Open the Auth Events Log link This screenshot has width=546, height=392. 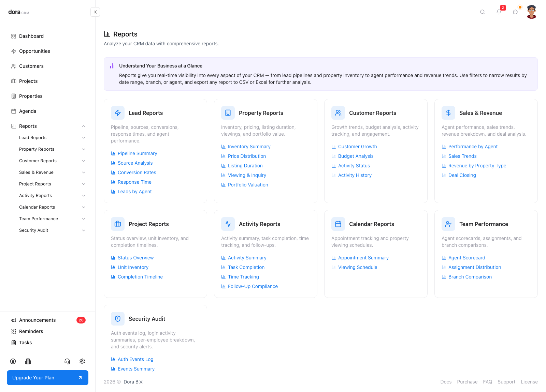132,359
